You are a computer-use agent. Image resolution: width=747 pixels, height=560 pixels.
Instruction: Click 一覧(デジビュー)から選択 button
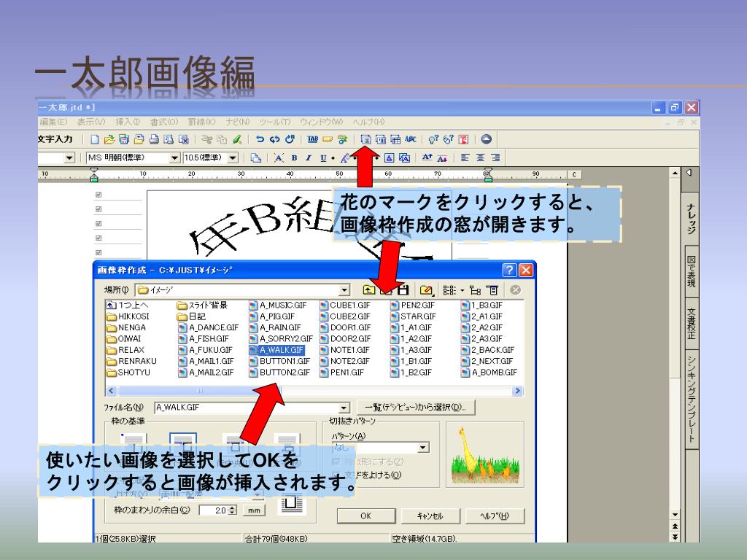pos(415,407)
